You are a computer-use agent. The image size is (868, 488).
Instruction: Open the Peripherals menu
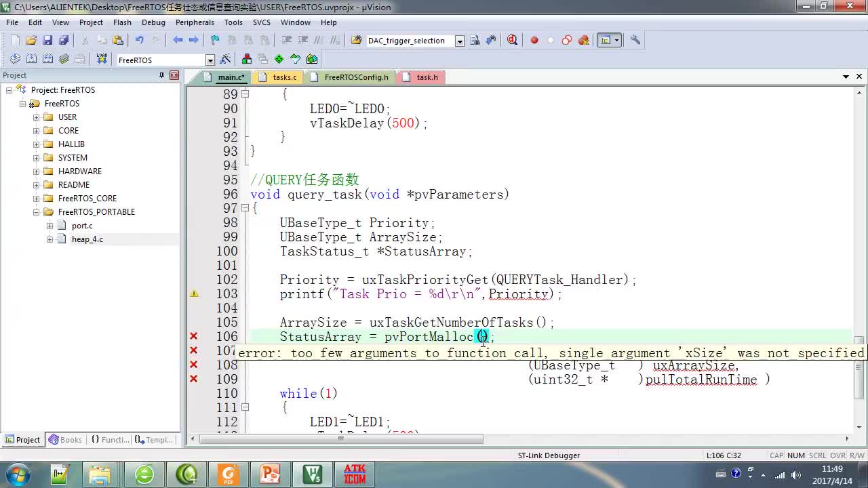pos(195,22)
